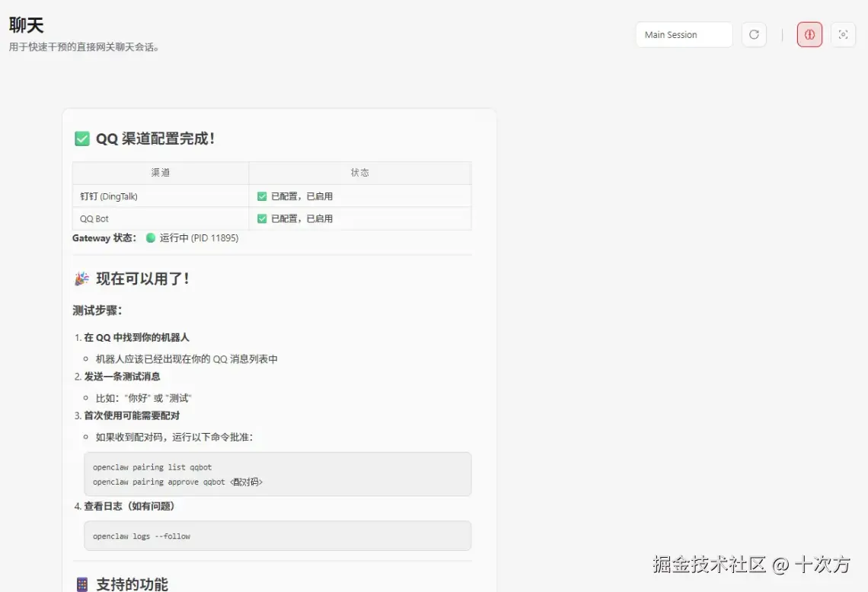Click the session refresh icon
The image size is (868, 592).
coord(754,34)
